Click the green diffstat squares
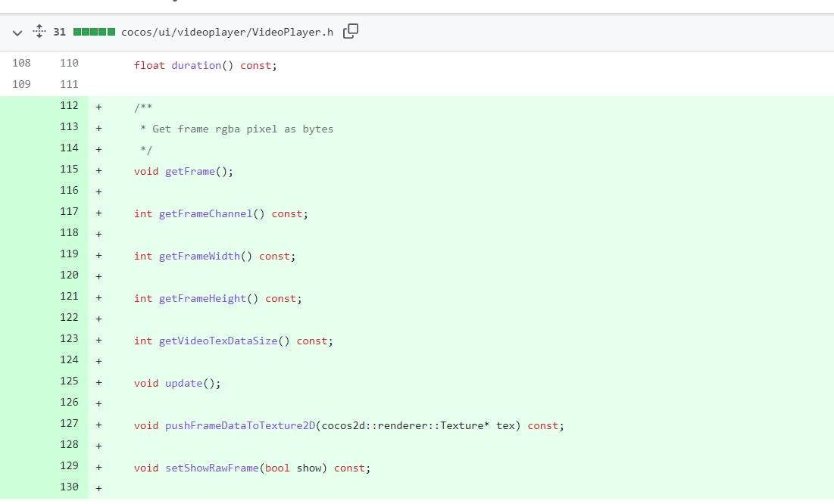 coord(94,33)
